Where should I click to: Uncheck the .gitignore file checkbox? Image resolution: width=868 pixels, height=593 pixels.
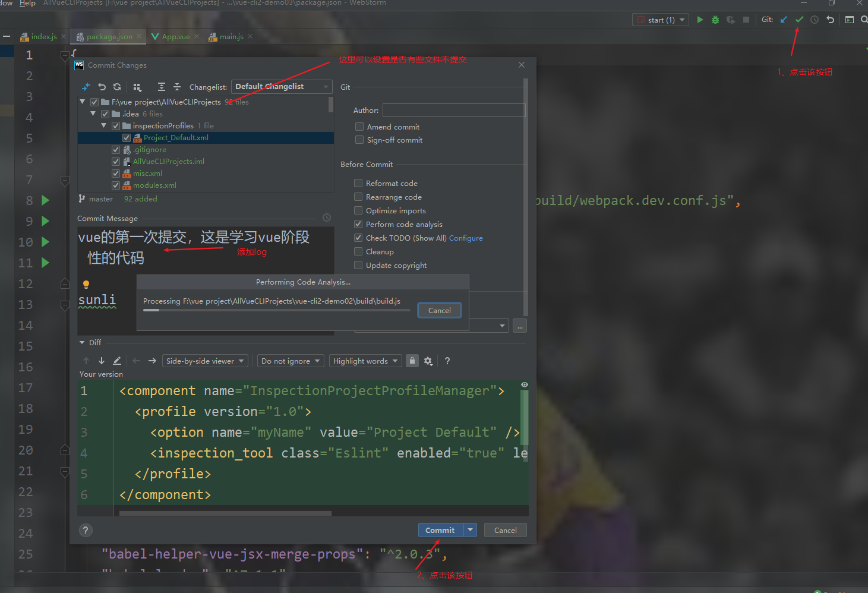click(x=116, y=150)
